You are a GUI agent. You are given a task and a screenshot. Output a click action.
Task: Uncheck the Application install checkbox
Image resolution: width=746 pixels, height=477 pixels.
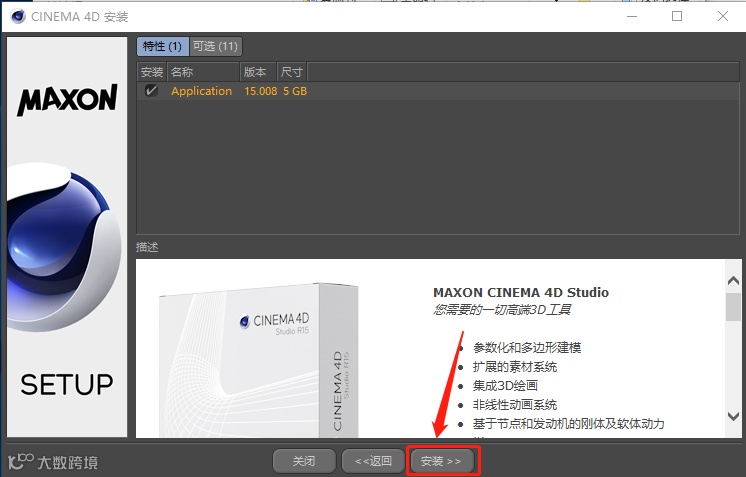[x=151, y=90]
